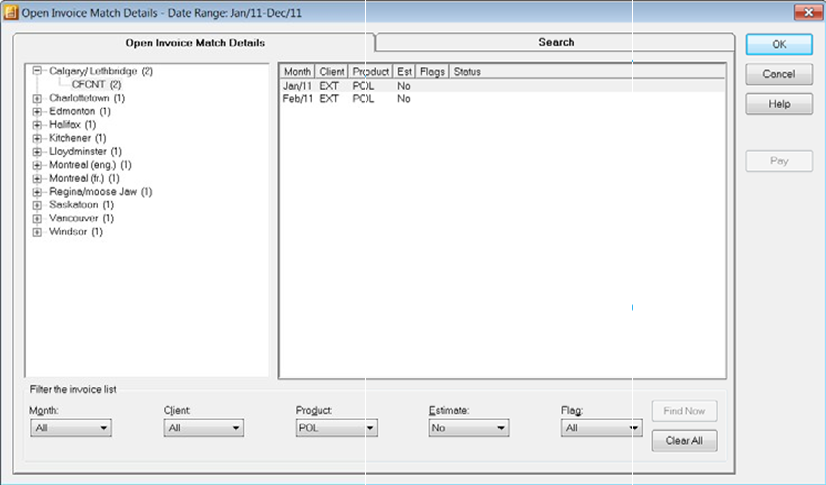The width and height of the screenshot is (826, 485).
Task: Select Saskatoon (1) in the tree
Action: click(x=81, y=204)
